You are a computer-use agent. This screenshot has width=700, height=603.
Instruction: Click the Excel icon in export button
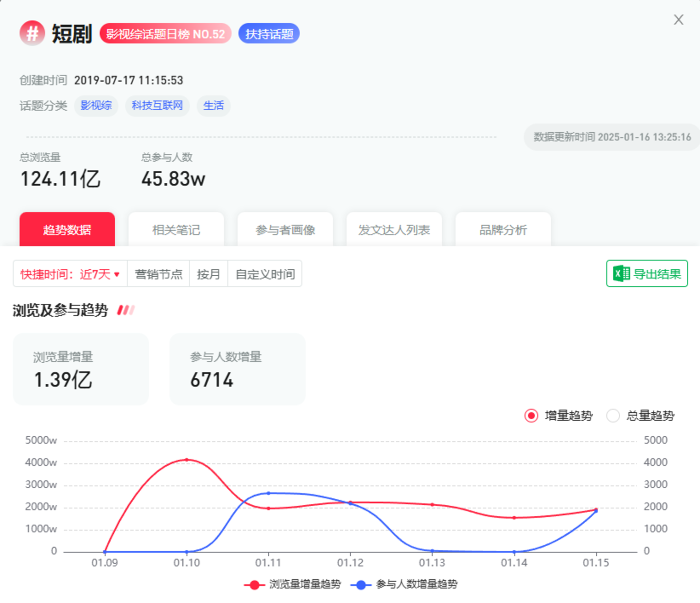point(622,274)
